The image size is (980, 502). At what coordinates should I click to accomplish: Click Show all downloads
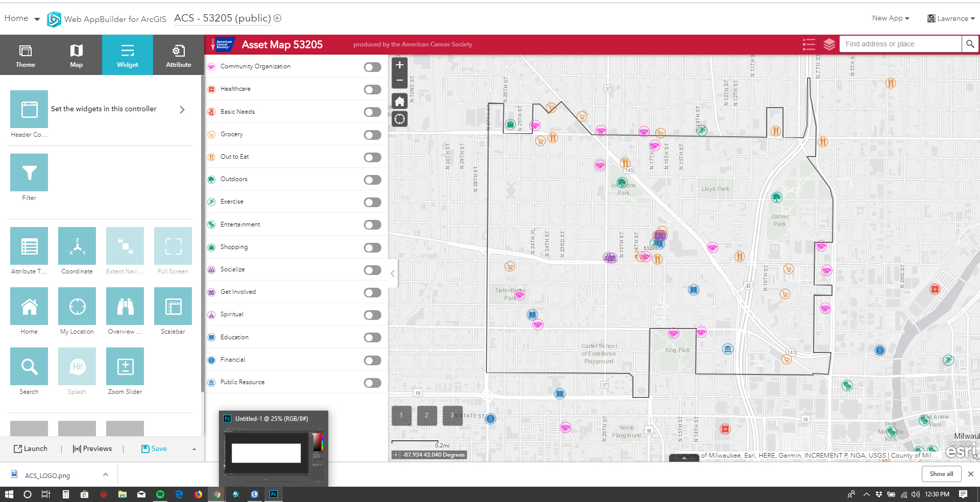click(941, 474)
